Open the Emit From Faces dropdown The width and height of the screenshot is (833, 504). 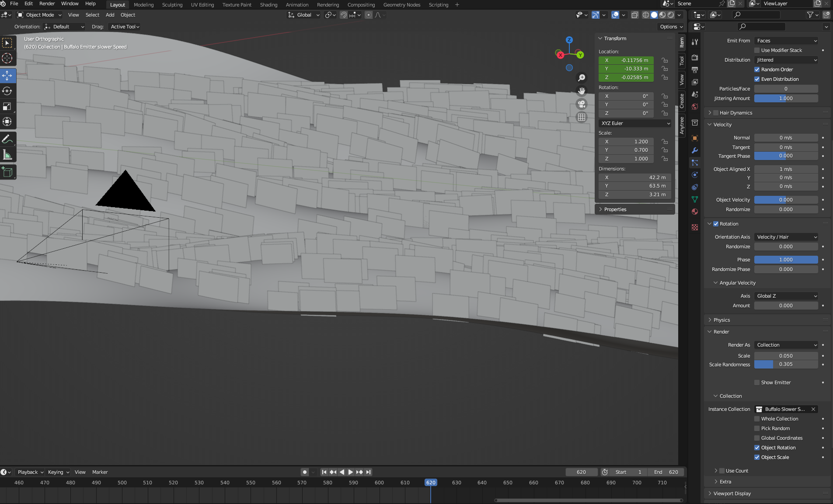[786, 41]
